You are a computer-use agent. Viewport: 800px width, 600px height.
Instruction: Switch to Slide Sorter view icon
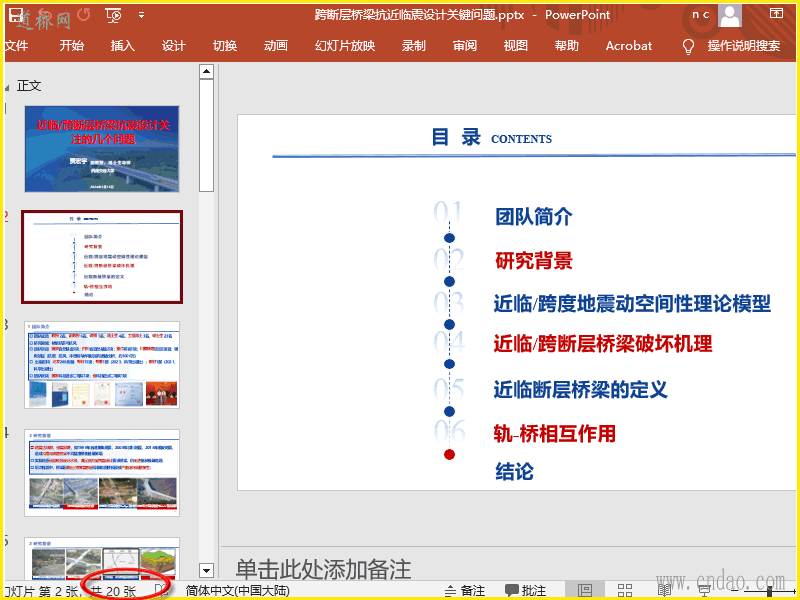625,590
